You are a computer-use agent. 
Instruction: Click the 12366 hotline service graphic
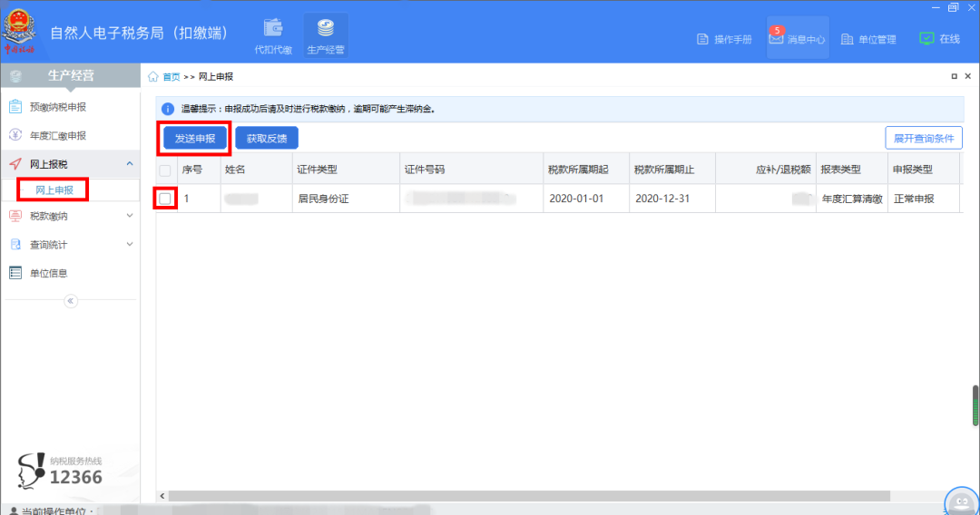pos(60,470)
